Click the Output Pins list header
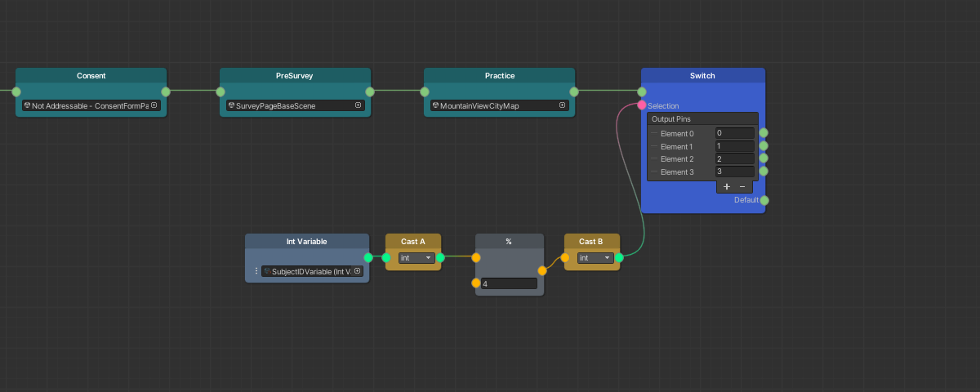This screenshot has height=392, width=980. 703,119
